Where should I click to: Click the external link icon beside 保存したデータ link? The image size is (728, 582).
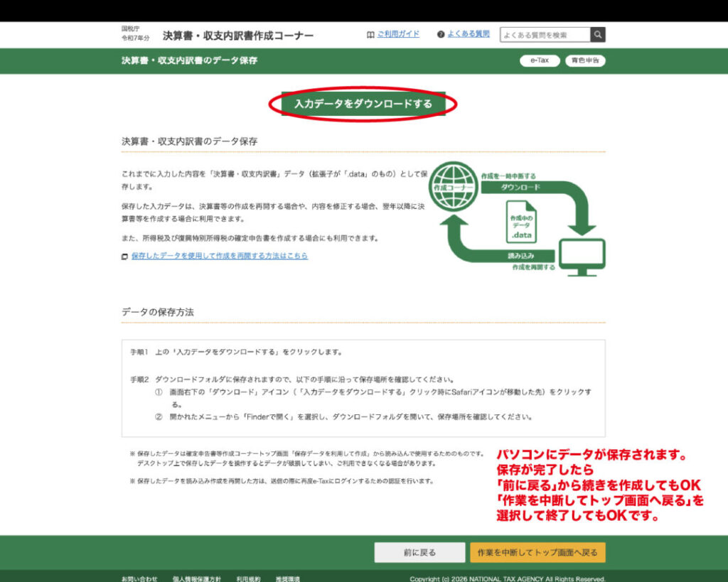tap(124, 257)
